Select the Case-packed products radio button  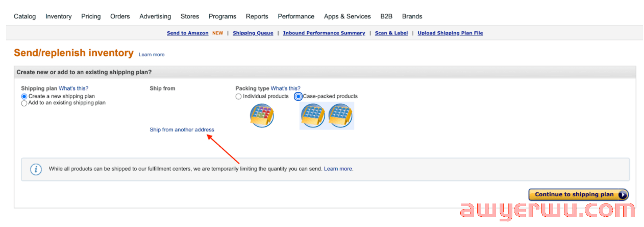[299, 96]
